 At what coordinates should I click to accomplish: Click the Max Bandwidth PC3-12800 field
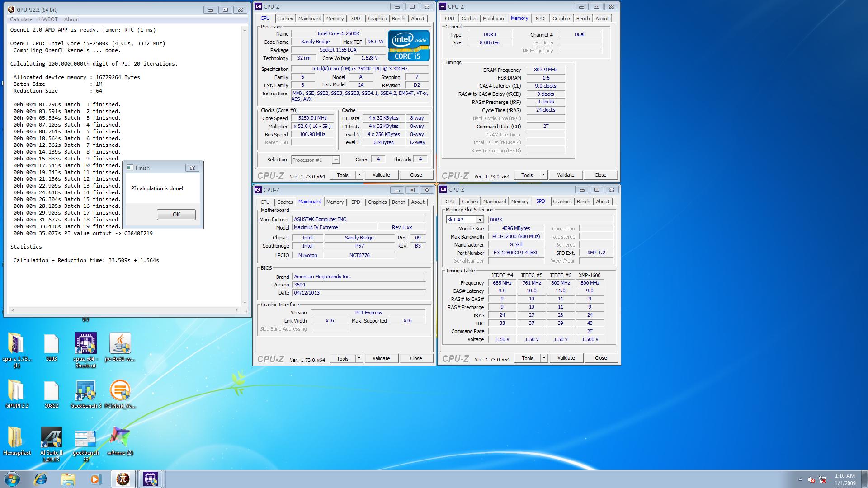pyautogui.click(x=516, y=237)
